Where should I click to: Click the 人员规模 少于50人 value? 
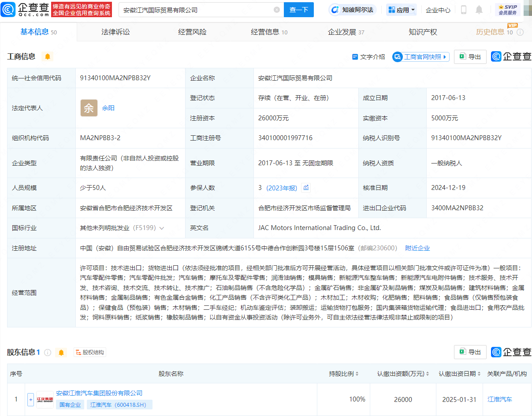(93, 188)
